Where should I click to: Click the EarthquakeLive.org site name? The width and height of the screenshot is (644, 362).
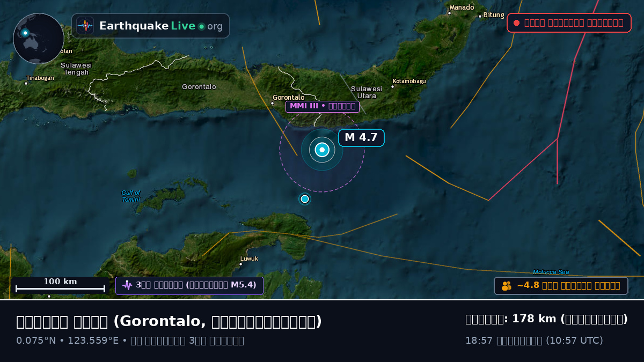point(161,26)
